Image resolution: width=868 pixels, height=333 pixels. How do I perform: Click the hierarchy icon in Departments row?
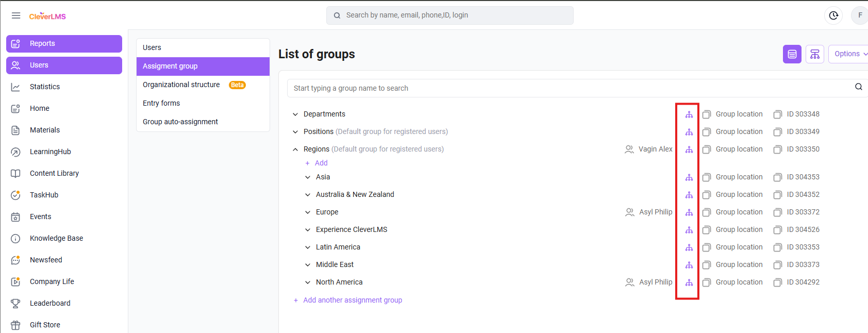click(x=689, y=114)
